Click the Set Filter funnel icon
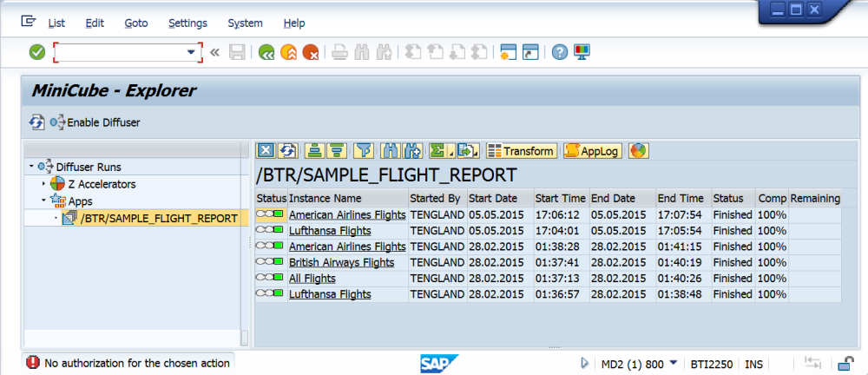This screenshot has width=868, height=375. pyautogui.click(x=364, y=151)
